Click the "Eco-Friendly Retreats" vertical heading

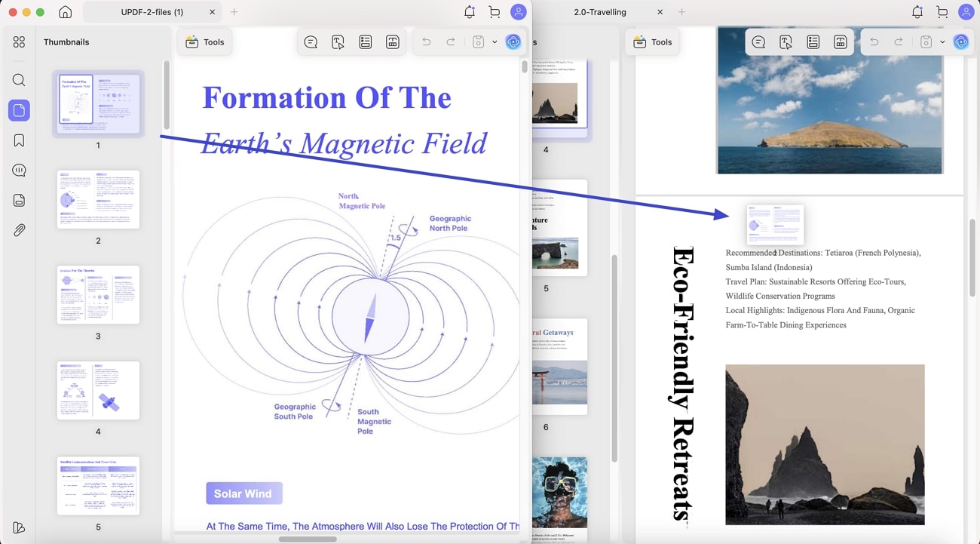coord(682,383)
